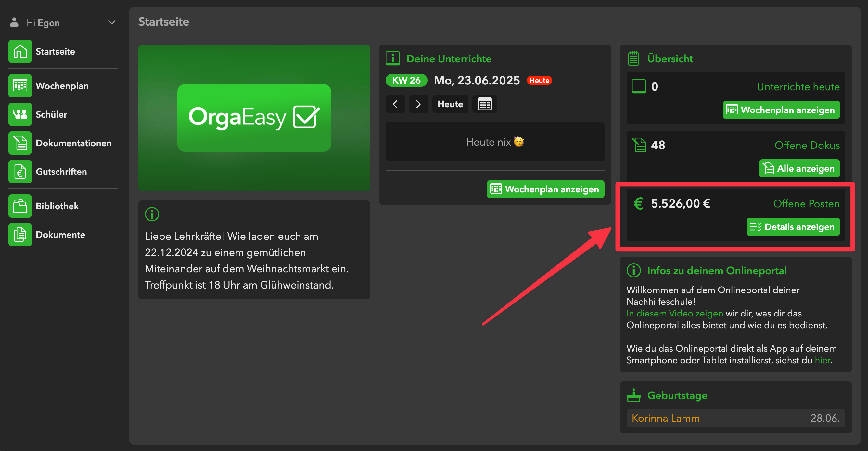Click Details anzeigen for Offene Posten
This screenshot has height=451, width=868.
click(x=793, y=227)
